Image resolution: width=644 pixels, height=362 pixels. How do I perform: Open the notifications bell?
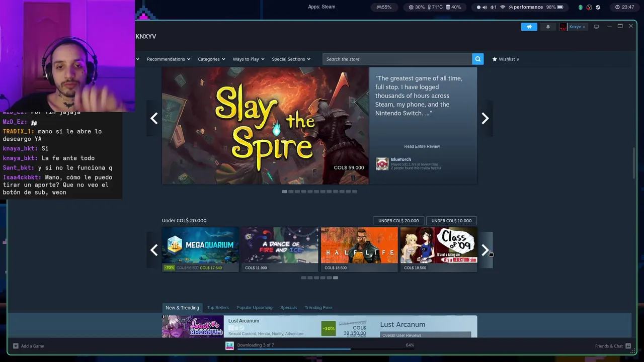(548, 27)
